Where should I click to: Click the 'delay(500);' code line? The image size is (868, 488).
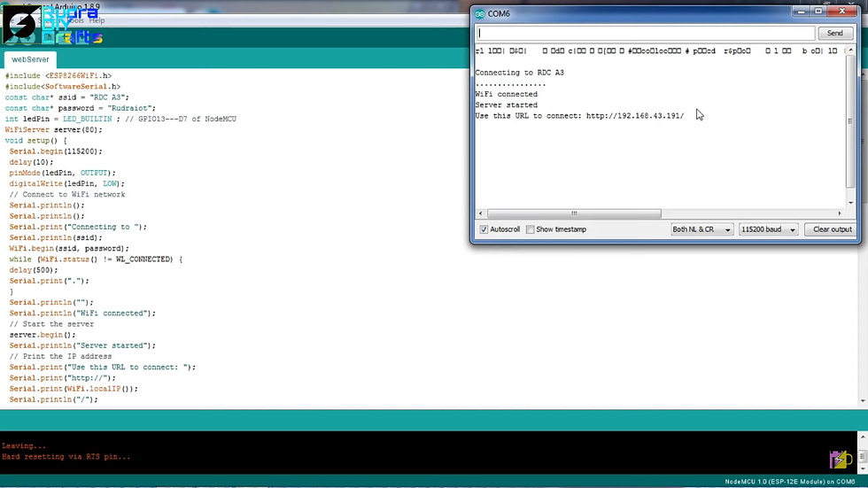pyautogui.click(x=34, y=270)
